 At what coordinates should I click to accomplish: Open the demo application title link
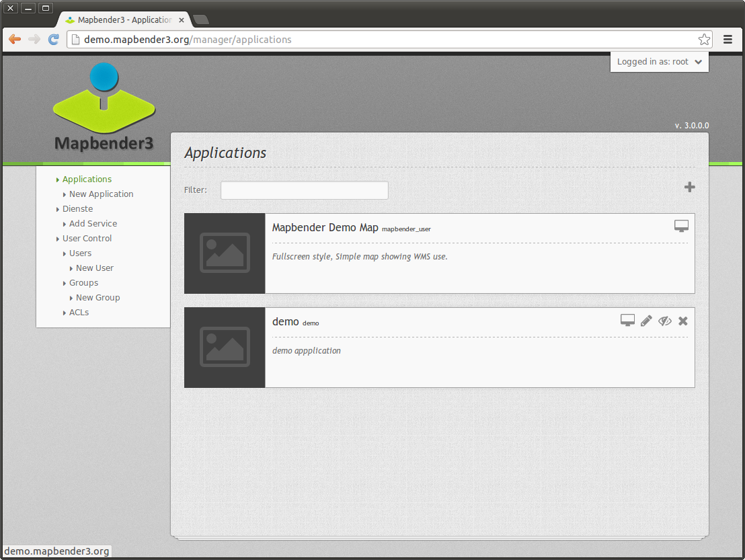(x=286, y=321)
